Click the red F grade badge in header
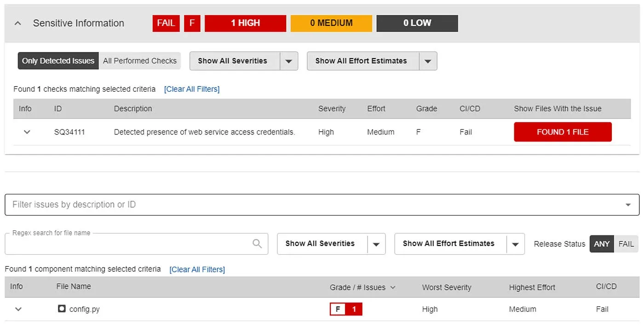The image size is (644, 327). pos(192,23)
